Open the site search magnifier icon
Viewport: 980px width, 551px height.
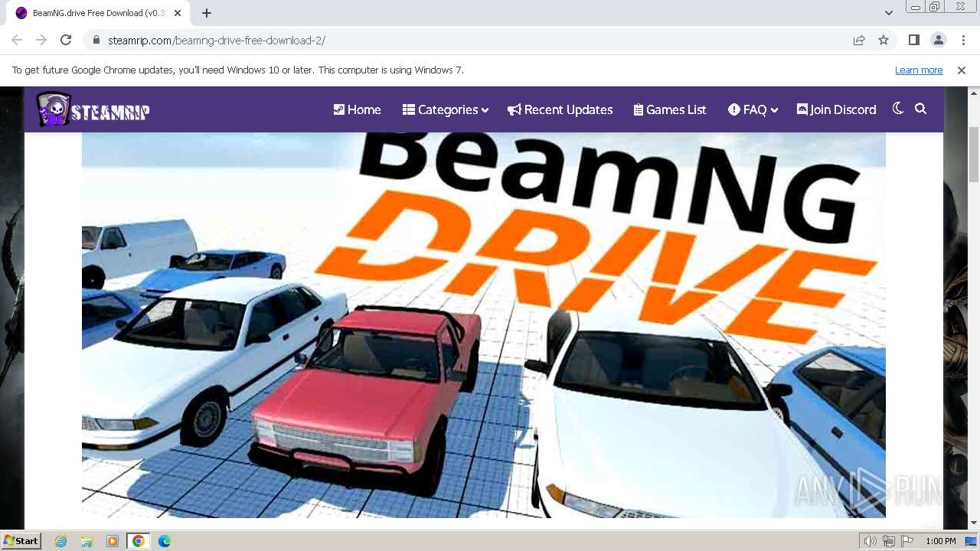921,109
